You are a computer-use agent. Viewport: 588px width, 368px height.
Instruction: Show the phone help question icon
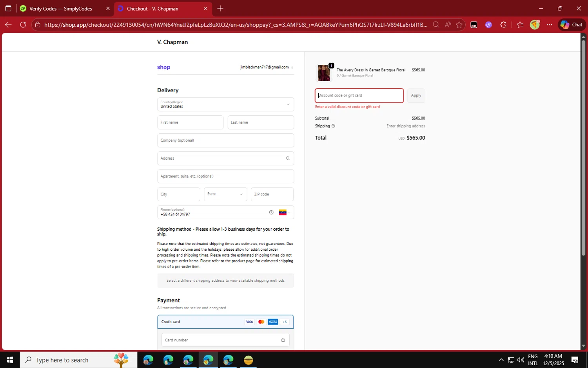(271, 212)
